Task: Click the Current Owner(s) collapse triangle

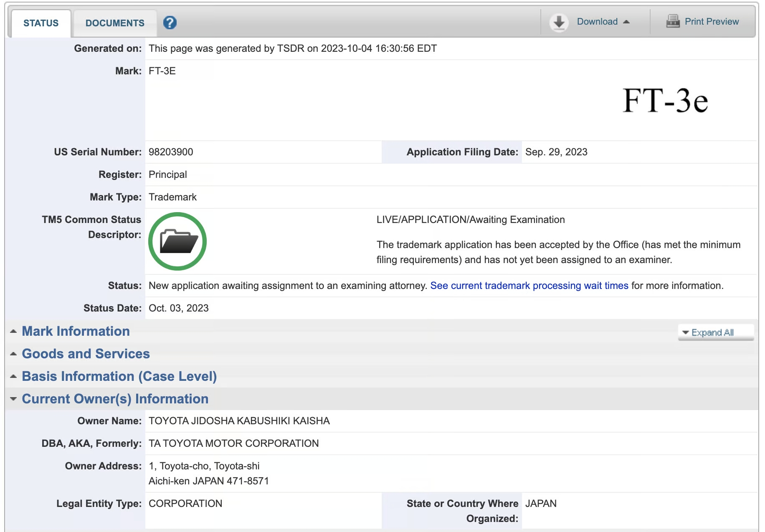Action: (13, 399)
